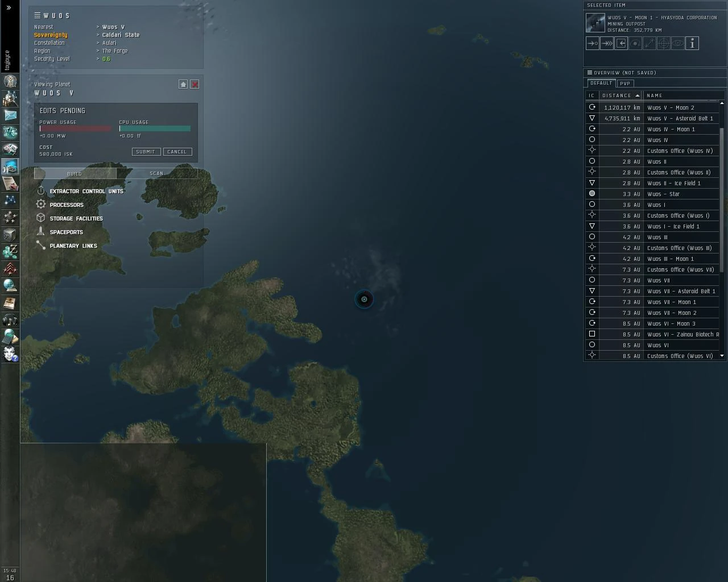Screen dimensions: 728x582
Task: Open the Character Sheet from the sidebar
Action: point(10,81)
